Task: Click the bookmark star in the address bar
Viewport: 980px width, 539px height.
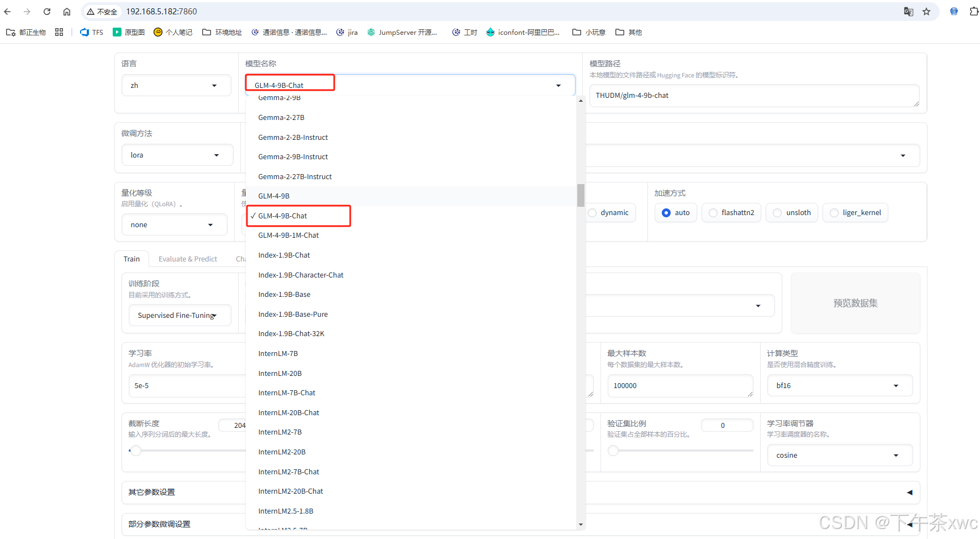Action: pyautogui.click(x=927, y=11)
